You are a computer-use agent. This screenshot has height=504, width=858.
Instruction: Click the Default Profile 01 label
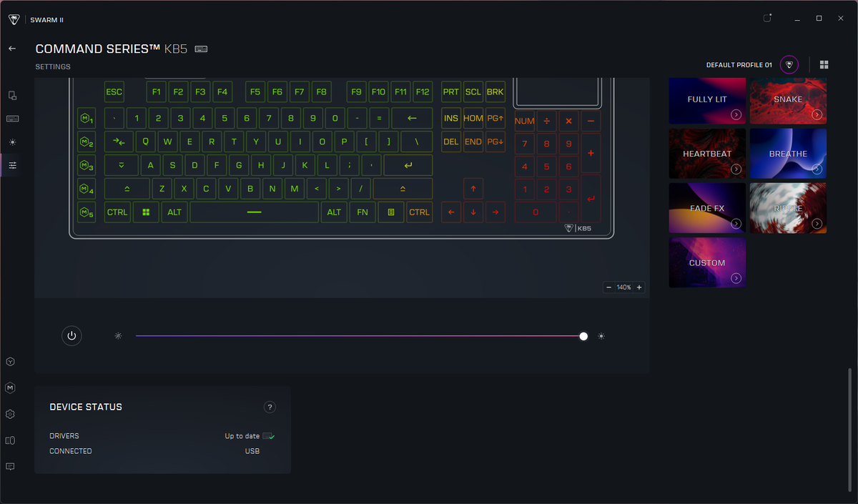point(739,65)
